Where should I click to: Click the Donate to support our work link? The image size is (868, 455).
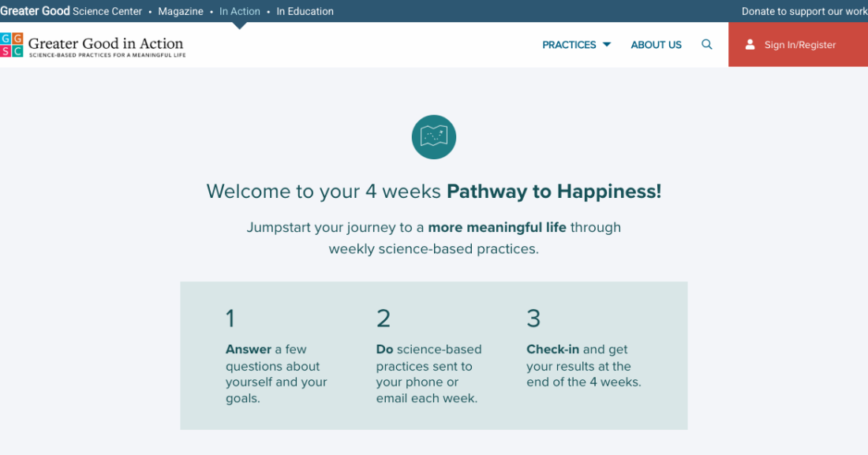point(804,11)
